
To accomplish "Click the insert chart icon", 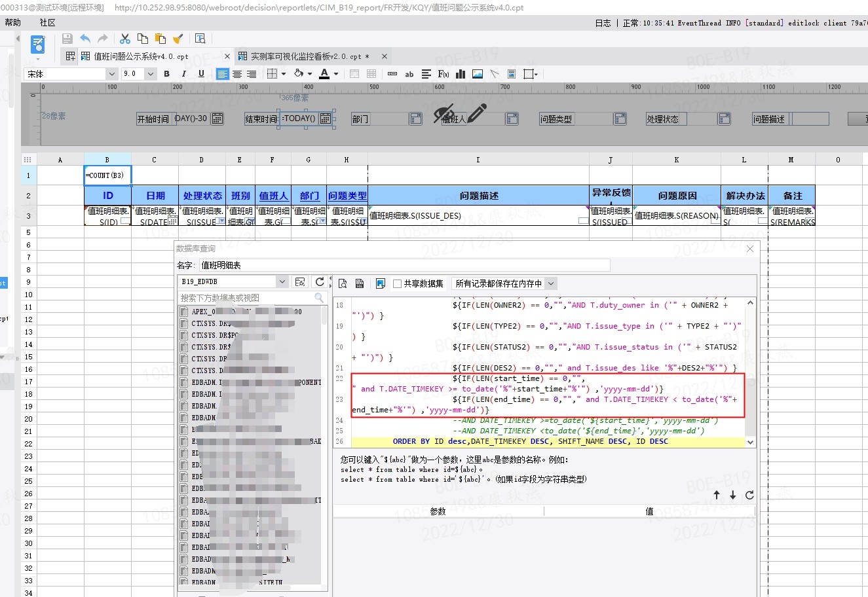I will click(461, 74).
